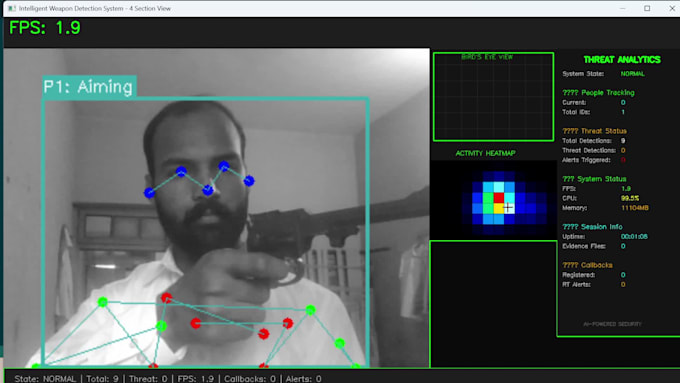Click the 'System Status' section header
The width and height of the screenshot is (680, 383).
pyautogui.click(x=594, y=179)
